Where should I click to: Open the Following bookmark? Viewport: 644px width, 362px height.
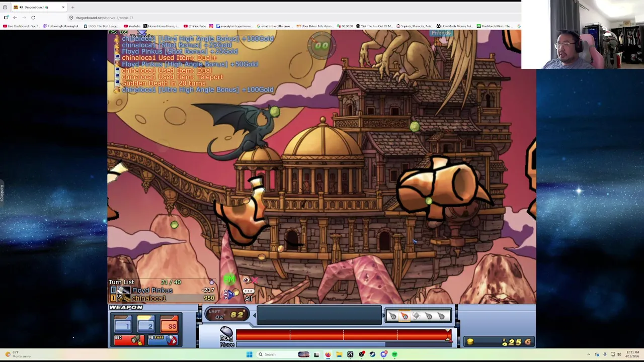pyautogui.click(x=61, y=26)
